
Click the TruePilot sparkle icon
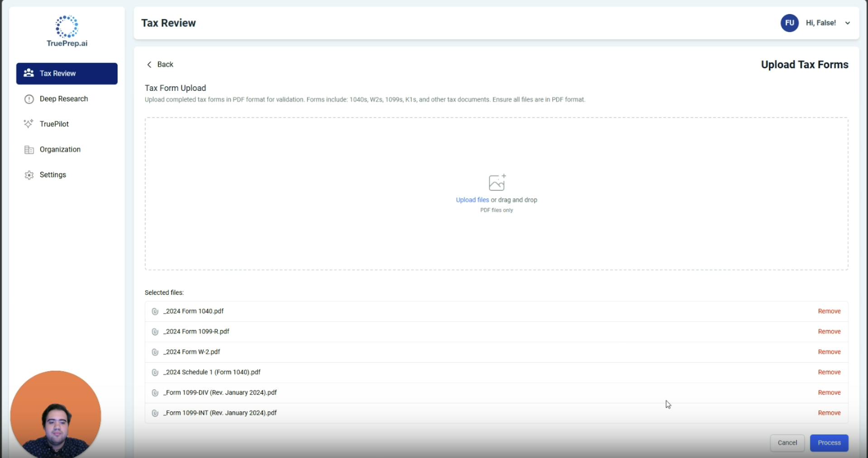click(29, 124)
